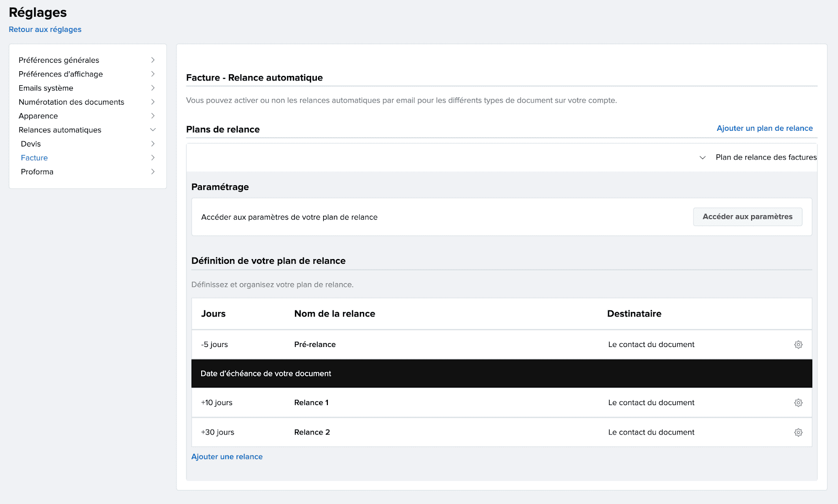Click the Jours column header

pos(213,314)
